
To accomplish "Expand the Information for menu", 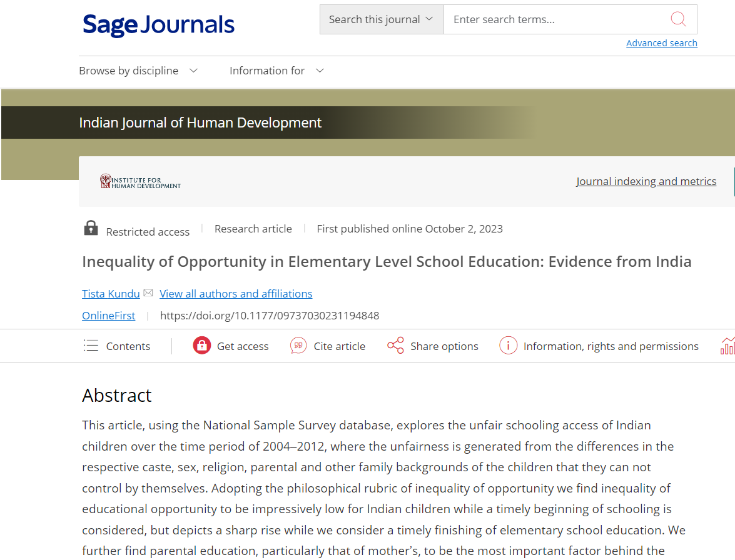I will pyautogui.click(x=276, y=71).
